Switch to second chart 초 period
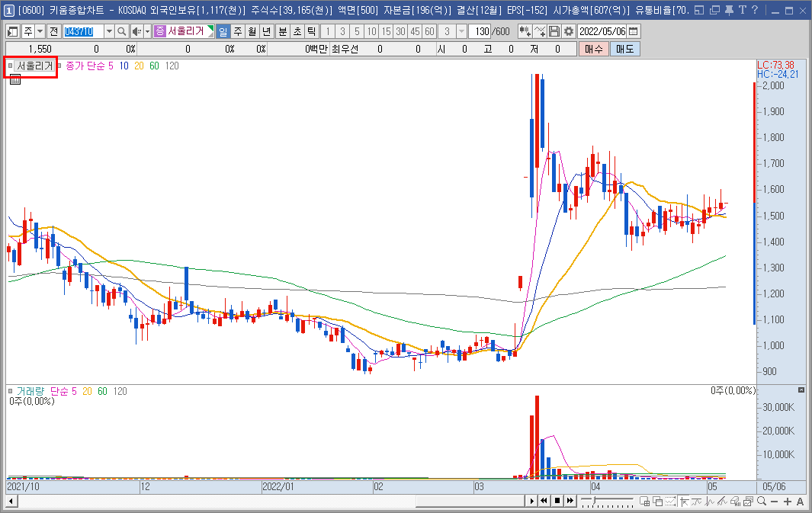 point(297,31)
